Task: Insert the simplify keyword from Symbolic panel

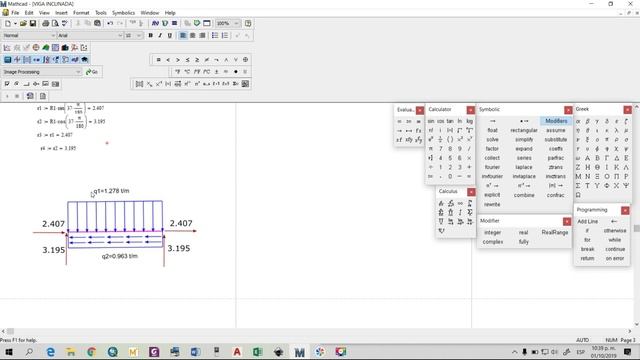Action: click(x=524, y=139)
